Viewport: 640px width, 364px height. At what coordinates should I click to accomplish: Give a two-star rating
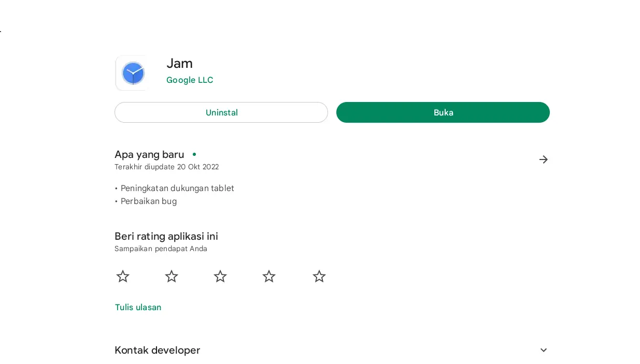pos(172,276)
